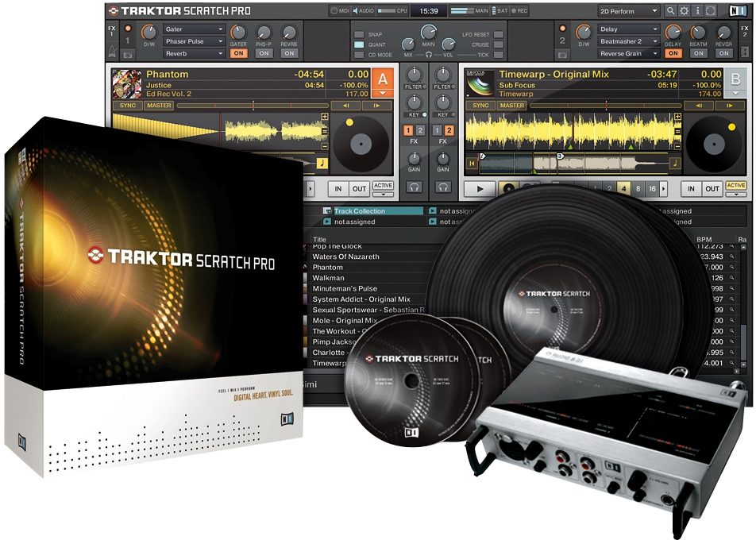Click the Native Instruments NI logo
The image size is (756, 540).
(737, 10)
